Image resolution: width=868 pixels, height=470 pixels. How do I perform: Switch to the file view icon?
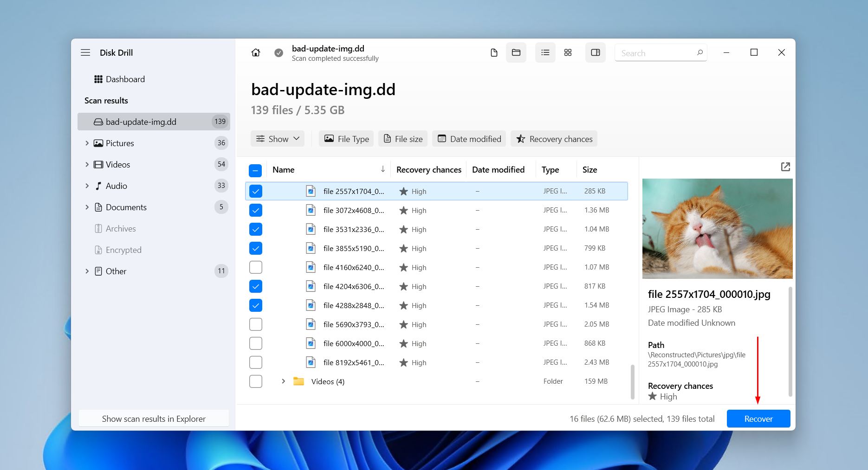pos(494,53)
